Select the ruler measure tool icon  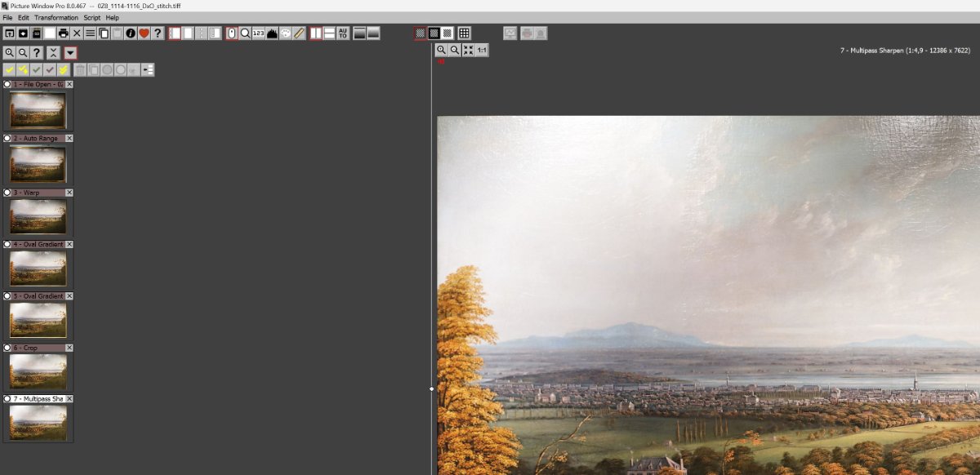(299, 33)
